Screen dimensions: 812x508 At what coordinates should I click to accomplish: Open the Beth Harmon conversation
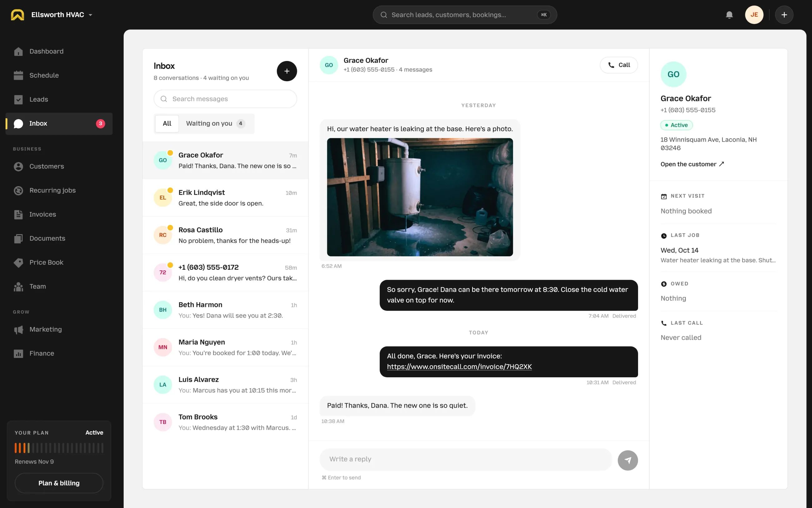[x=225, y=310]
